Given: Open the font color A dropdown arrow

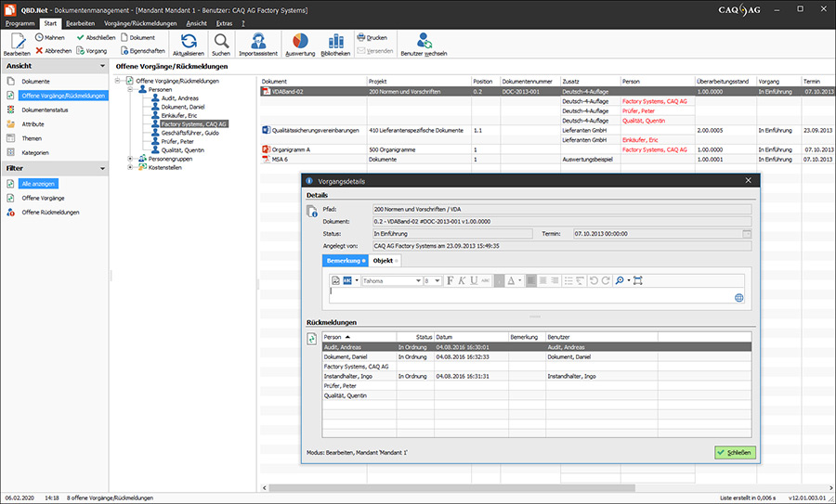Looking at the screenshot, I should [x=520, y=280].
